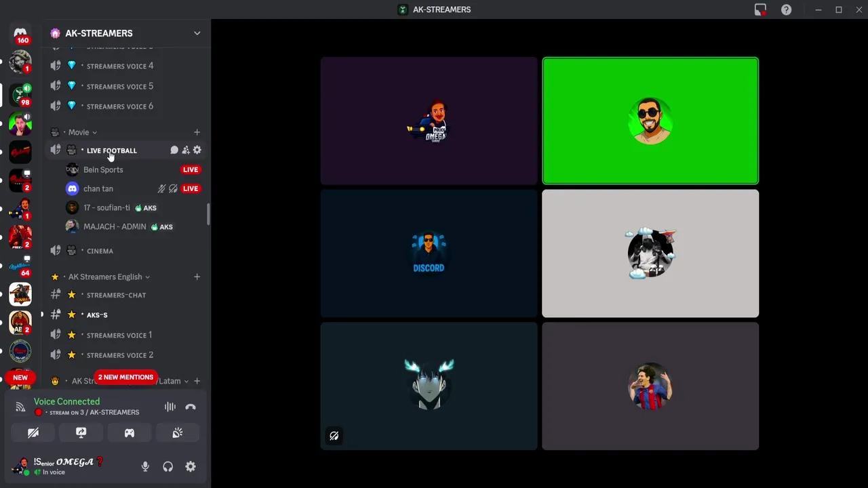The height and width of the screenshot is (488, 868).
Task: Add channel to AK Streamers English category
Action: click(197, 277)
